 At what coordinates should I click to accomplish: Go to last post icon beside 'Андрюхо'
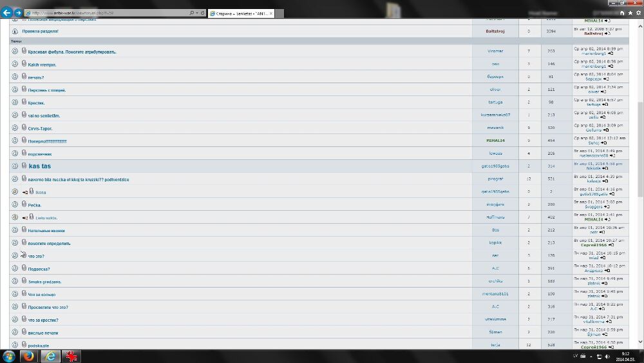(x=607, y=271)
